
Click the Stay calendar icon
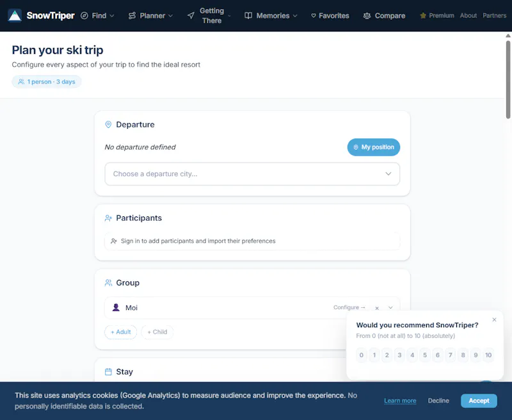pos(108,372)
